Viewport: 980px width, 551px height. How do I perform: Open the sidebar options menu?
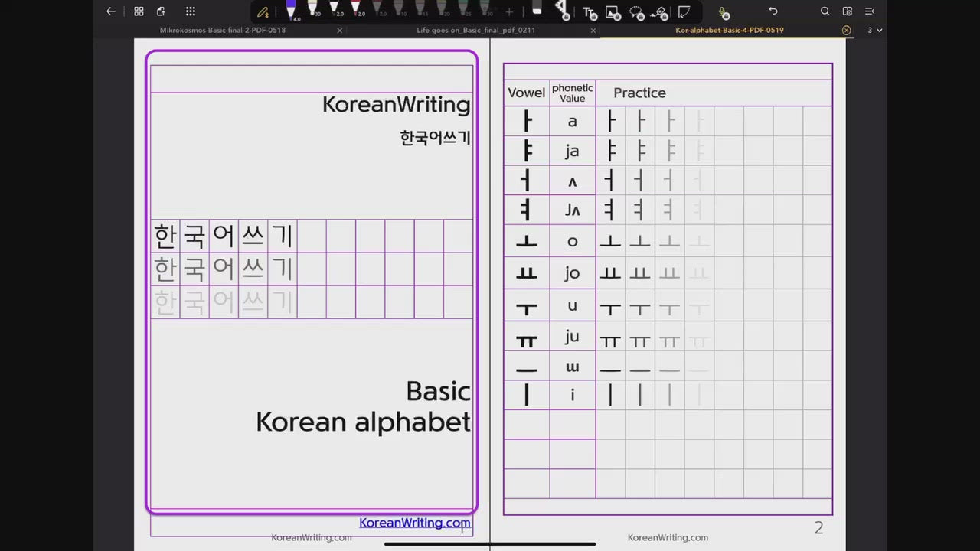click(869, 11)
